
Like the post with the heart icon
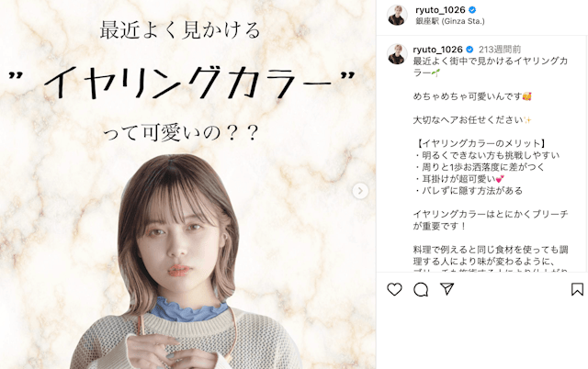pyautogui.click(x=394, y=289)
